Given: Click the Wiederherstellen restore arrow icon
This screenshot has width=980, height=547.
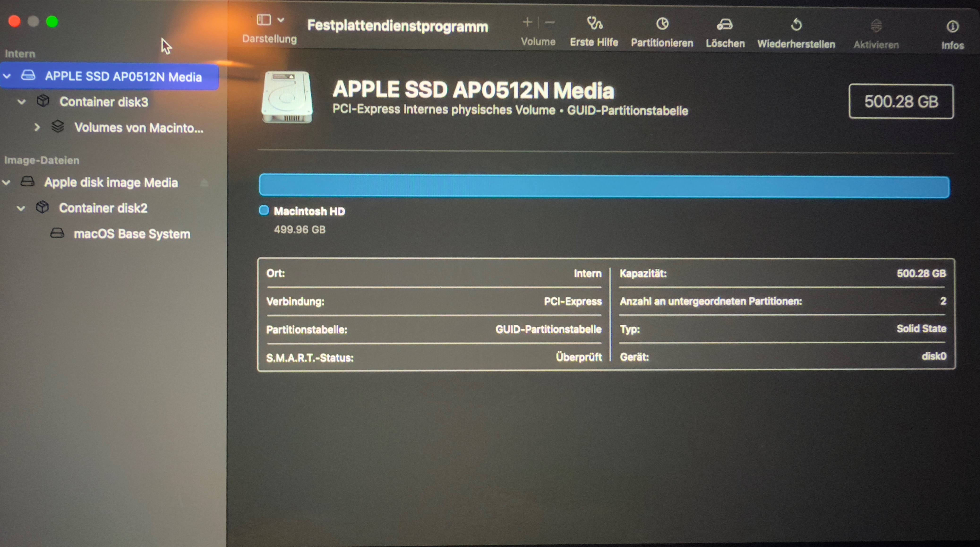Looking at the screenshot, I should (x=796, y=25).
